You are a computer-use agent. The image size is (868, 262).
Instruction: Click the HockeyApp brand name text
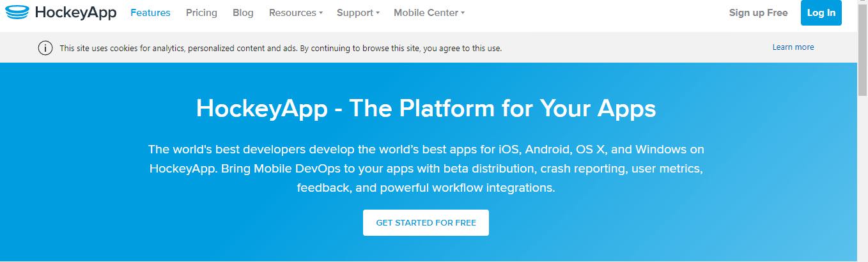75,13
